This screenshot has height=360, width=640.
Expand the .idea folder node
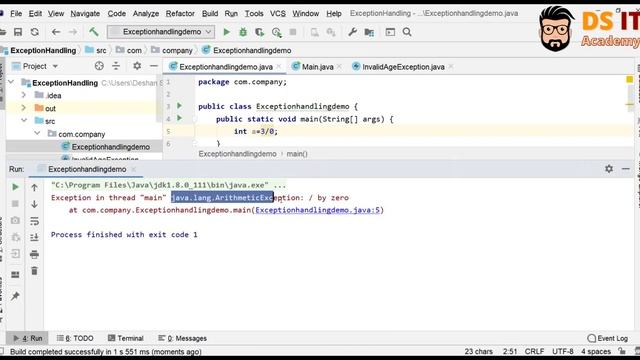click(24, 95)
